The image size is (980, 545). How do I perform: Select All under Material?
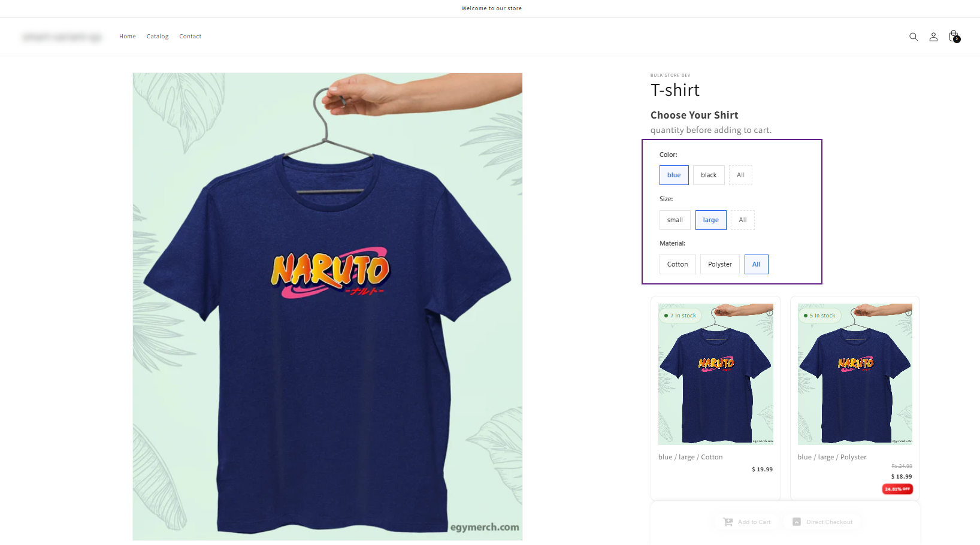757,264
